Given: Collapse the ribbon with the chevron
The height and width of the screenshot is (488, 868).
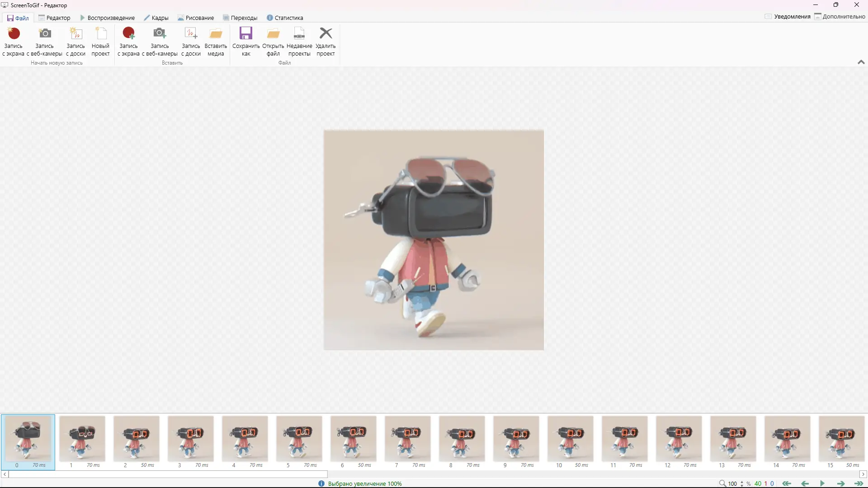Looking at the screenshot, I should [861, 62].
